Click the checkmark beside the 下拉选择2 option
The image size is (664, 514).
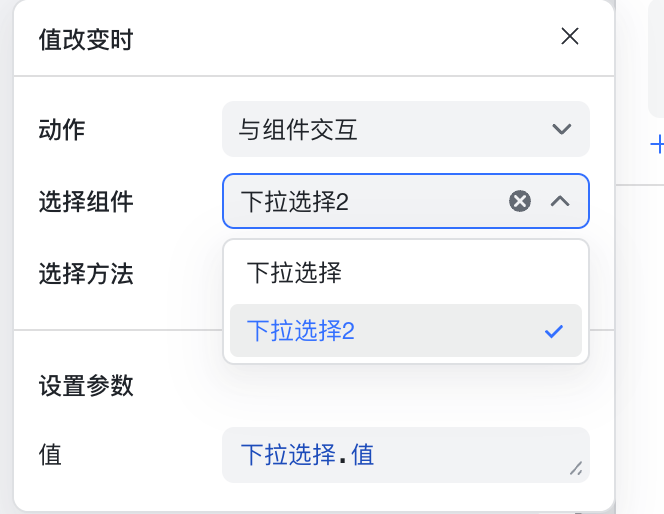coord(553,331)
